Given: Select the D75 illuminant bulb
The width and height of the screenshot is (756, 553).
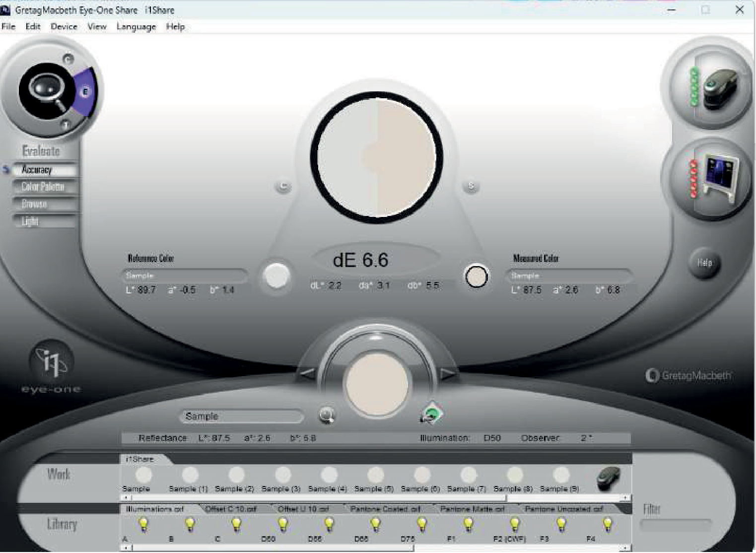Looking at the screenshot, I should [422, 524].
